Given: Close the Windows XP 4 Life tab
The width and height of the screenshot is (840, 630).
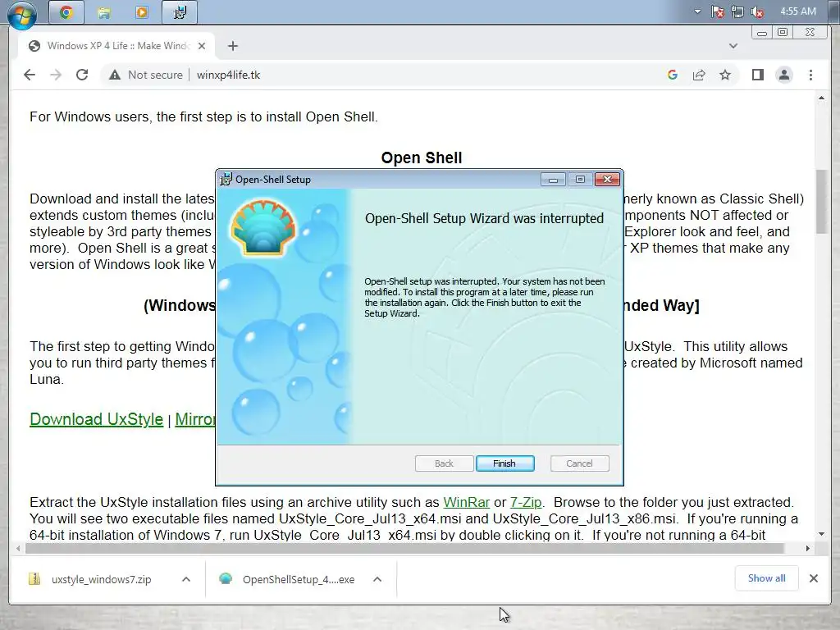Looking at the screenshot, I should click(x=202, y=46).
